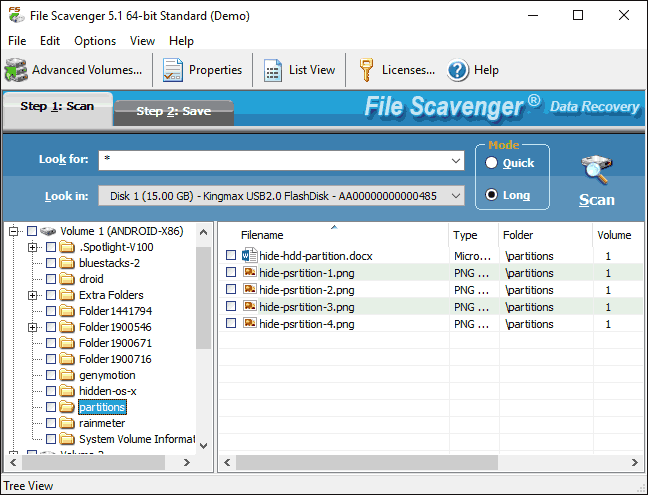This screenshot has height=495, width=648.
Task: Expand the Extra Folders tree node
Action: (33, 295)
